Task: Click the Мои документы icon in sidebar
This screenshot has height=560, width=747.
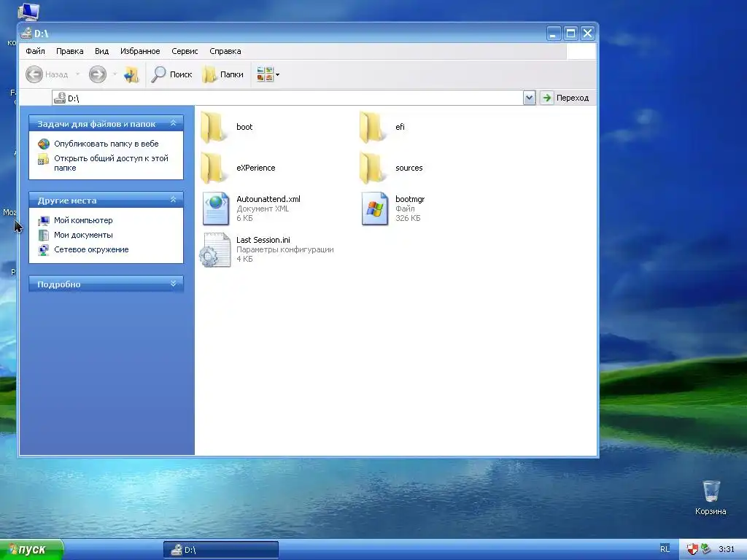Action: (x=43, y=235)
